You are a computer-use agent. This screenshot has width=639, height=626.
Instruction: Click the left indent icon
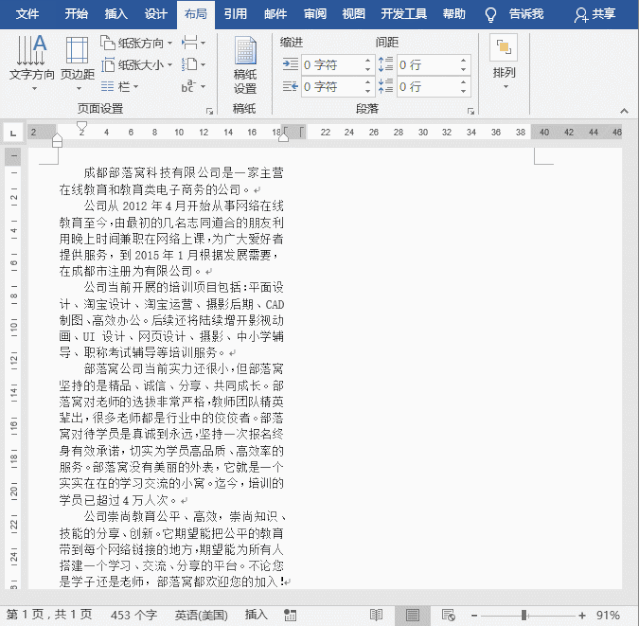point(291,64)
